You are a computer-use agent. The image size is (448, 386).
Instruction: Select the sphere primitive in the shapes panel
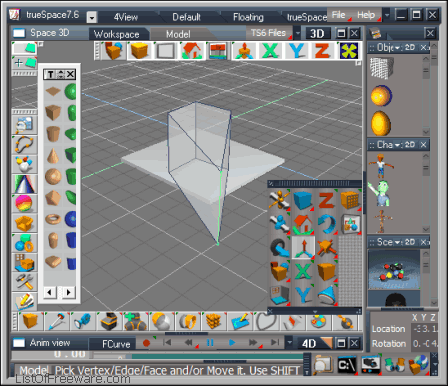pyautogui.click(x=53, y=176)
